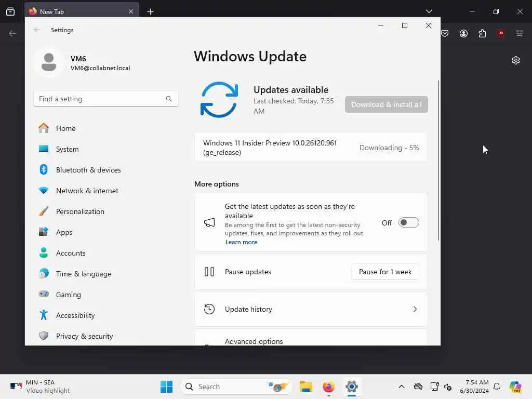The image size is (532, 399).
Task: Click the search magnifier in Find a setting
Action: click(169, 99)
